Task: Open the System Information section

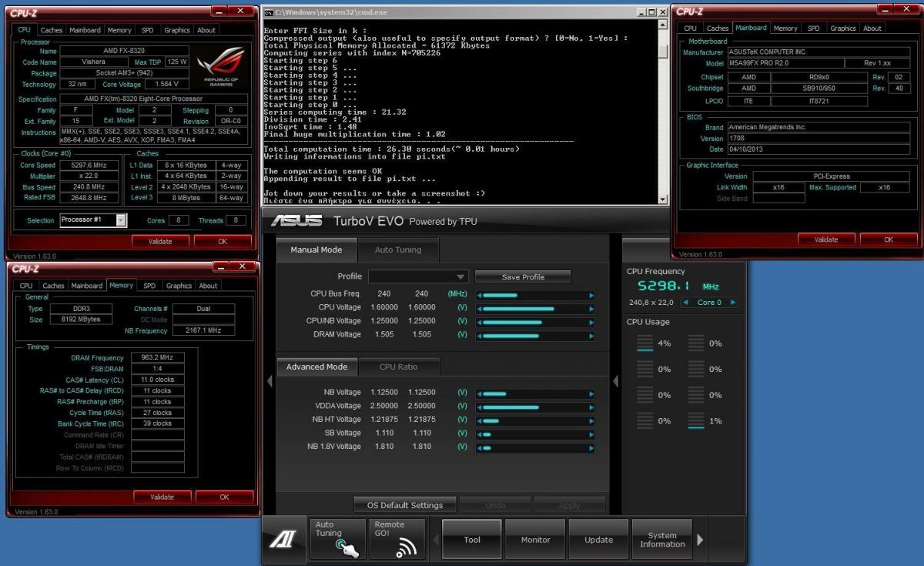Action: (662, 540)
